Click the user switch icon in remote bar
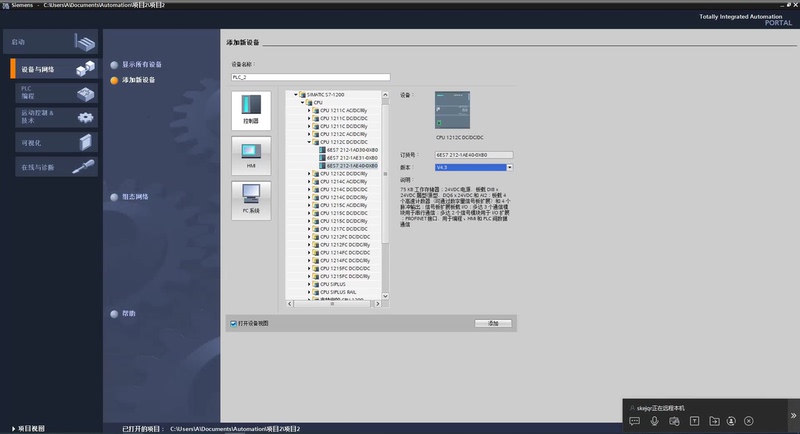Image resolution: width=800 pixels, height=434 pixels. coord(731,421)
